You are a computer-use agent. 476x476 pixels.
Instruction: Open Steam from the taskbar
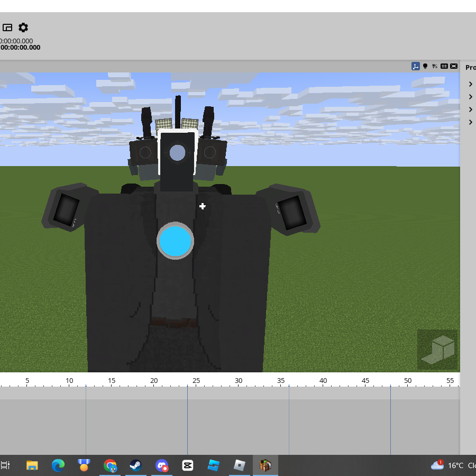(x=136, y=465)
